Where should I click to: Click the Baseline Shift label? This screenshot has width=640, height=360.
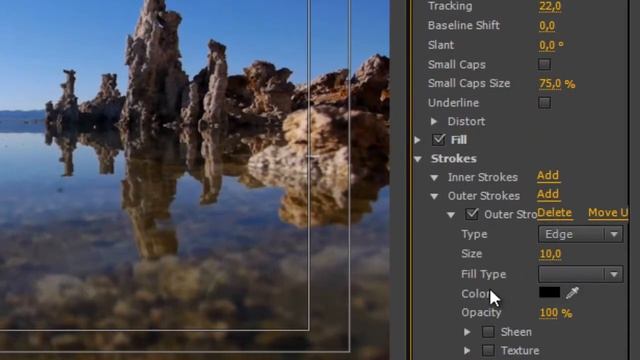tap(464, 25)
